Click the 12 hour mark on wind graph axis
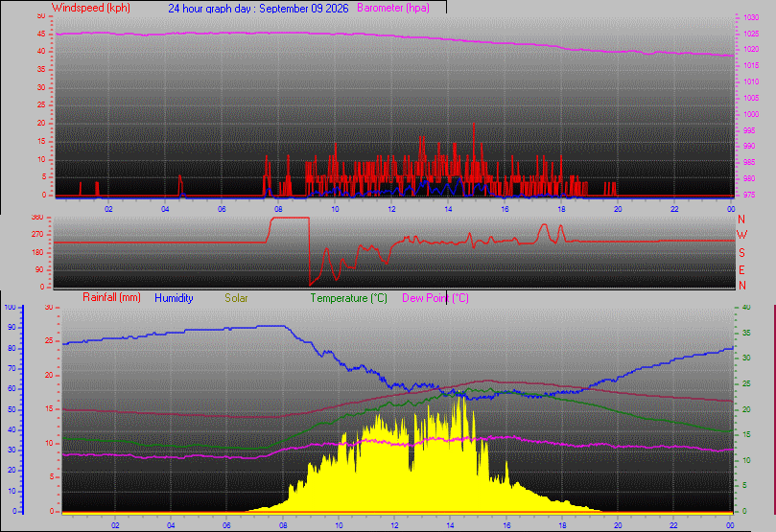776x532 pixels. click(391, 209)
